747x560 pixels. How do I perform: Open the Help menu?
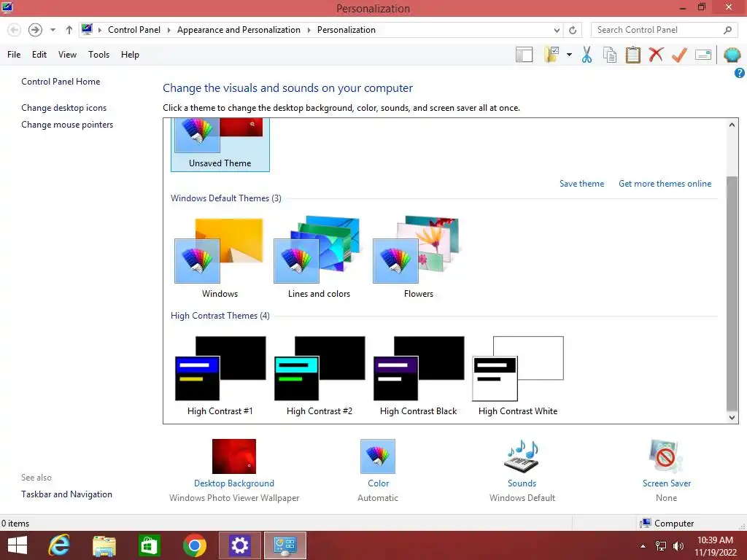(x=130, y=55)
